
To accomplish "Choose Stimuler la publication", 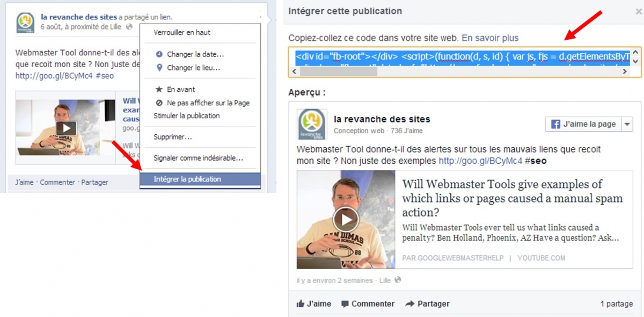I will pyautogui.click(x=200, y=116).
